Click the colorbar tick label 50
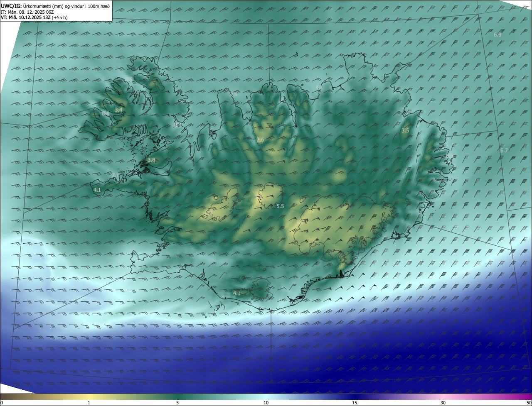Viewport: 532px width, 406px height. point(529,403)
